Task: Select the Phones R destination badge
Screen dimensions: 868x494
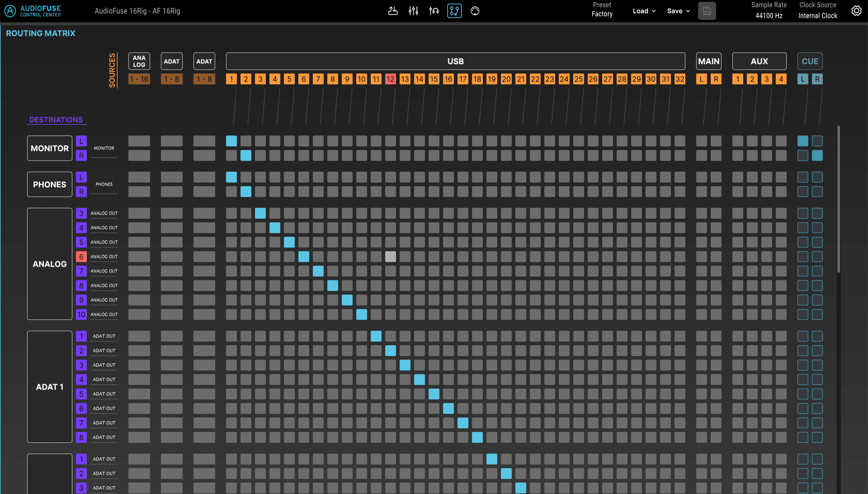Action: point(81,192)
